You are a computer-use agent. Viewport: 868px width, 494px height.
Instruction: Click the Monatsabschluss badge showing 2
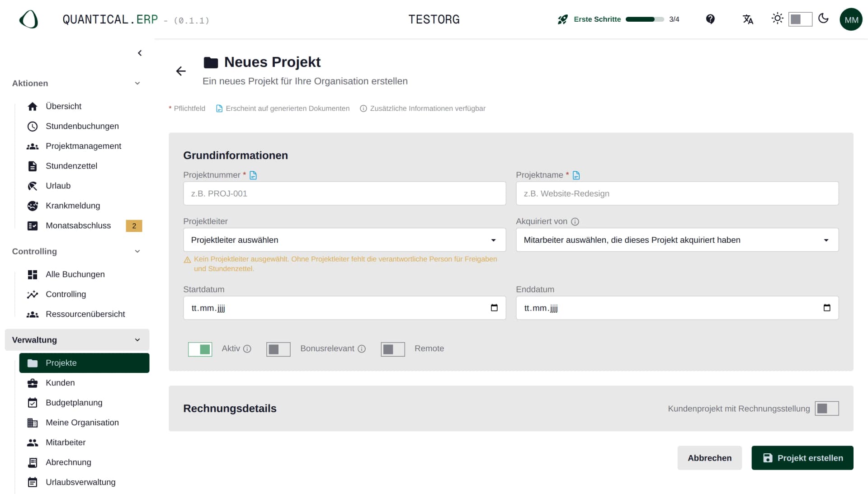pos(134,226)
